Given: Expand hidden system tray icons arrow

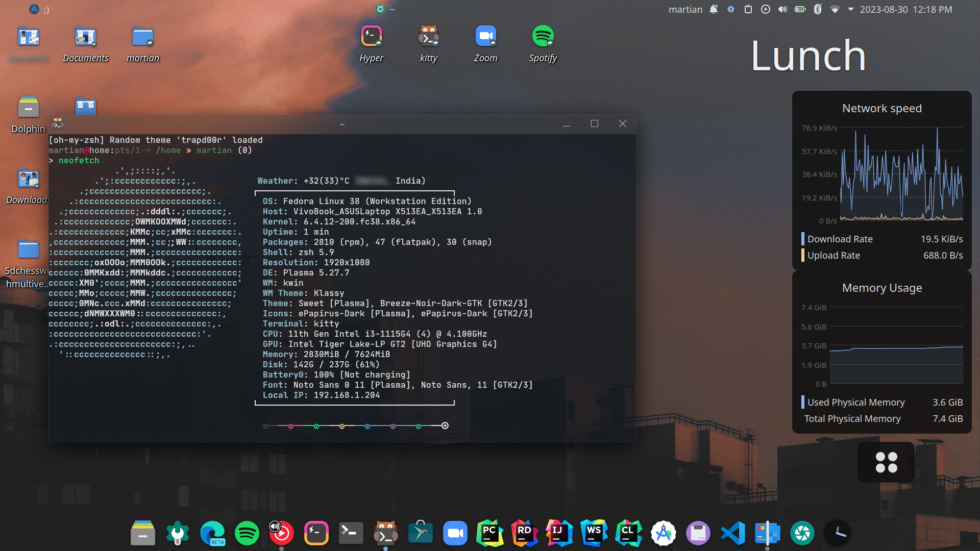Looking at the screenshot, I should point(851,9).
